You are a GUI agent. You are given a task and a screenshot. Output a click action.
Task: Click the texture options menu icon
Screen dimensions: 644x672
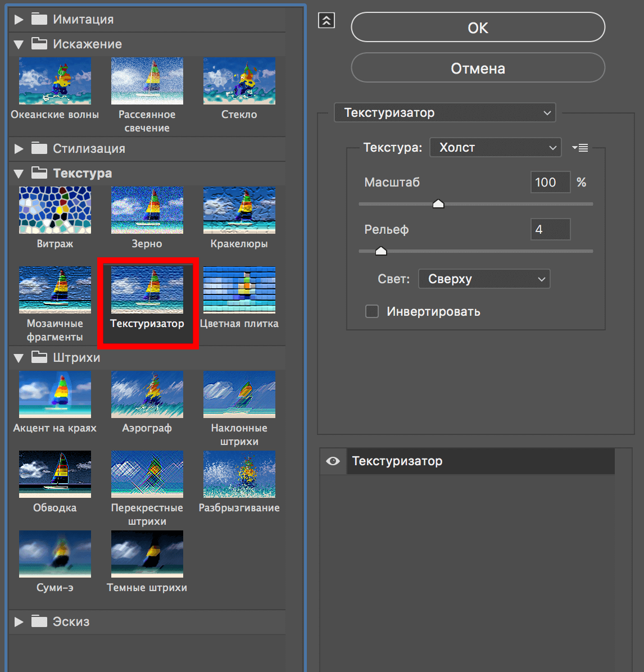click(x=580, y=148)
